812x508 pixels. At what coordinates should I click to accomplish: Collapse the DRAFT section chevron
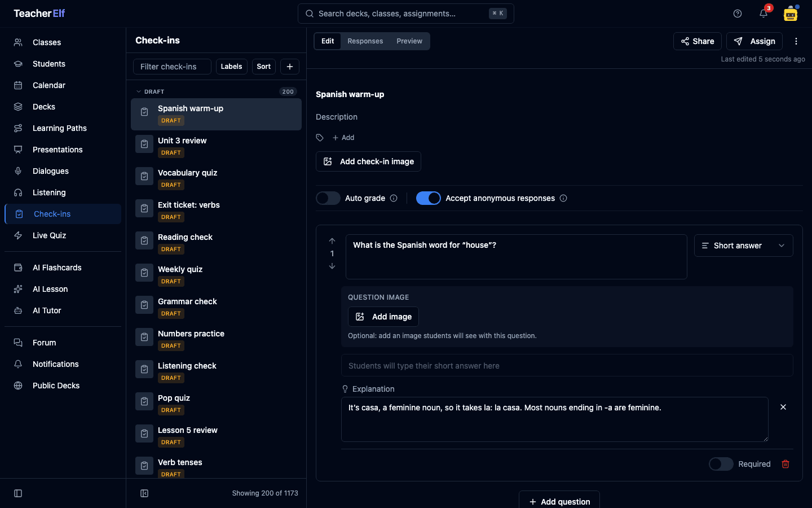click(139, 91)
